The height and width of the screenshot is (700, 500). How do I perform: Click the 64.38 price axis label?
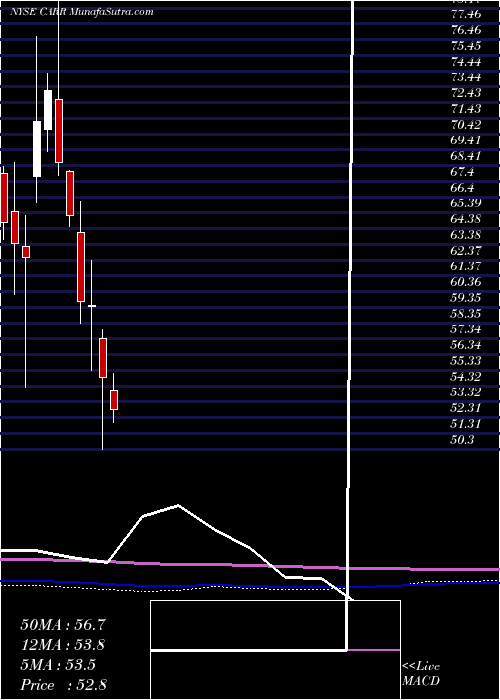tap(466, 219)
